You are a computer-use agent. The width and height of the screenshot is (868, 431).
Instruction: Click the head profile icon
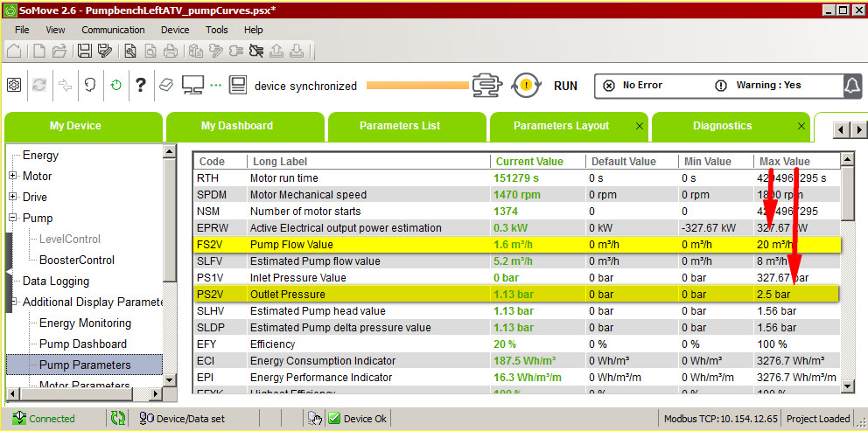[90, 85]
